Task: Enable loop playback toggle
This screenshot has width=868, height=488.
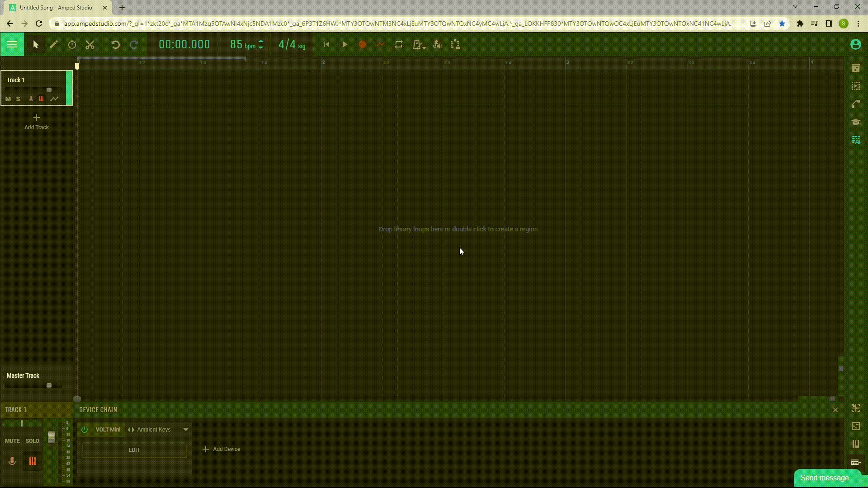Action: 398,45
